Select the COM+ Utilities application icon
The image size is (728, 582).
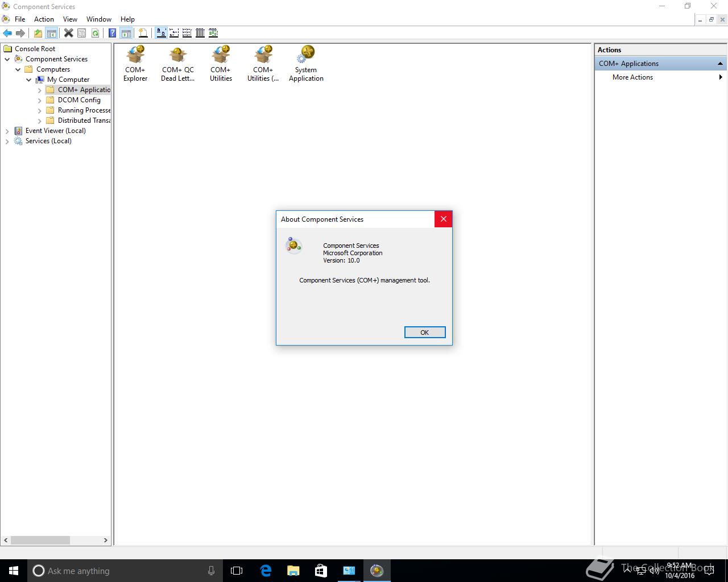coord(221,64)
